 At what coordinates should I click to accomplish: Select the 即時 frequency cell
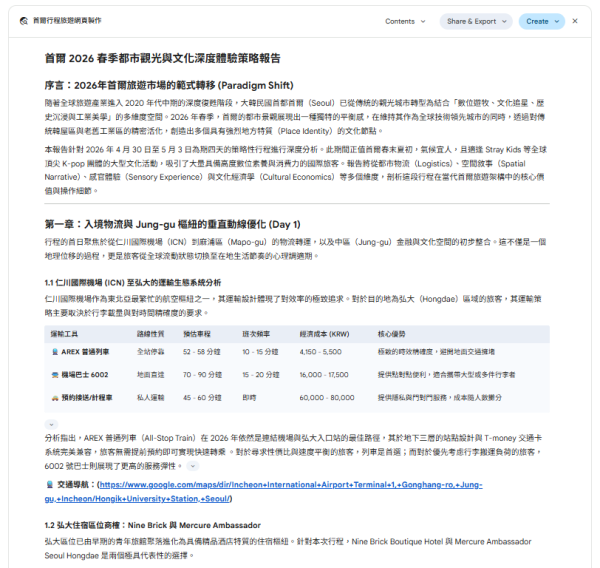[x=249, y=398]
